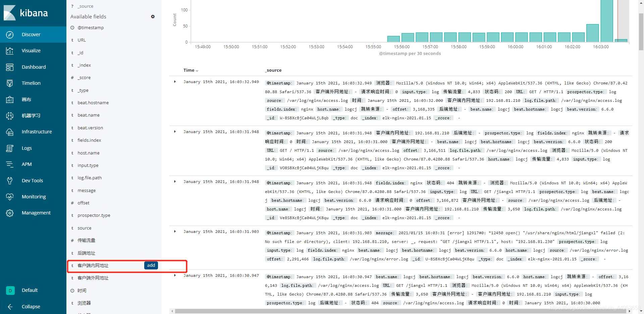Image resolution: width=644 pixels, height=314 pixels.
Task: Open Available fields settings gear
Action: [x=153, y=16]
